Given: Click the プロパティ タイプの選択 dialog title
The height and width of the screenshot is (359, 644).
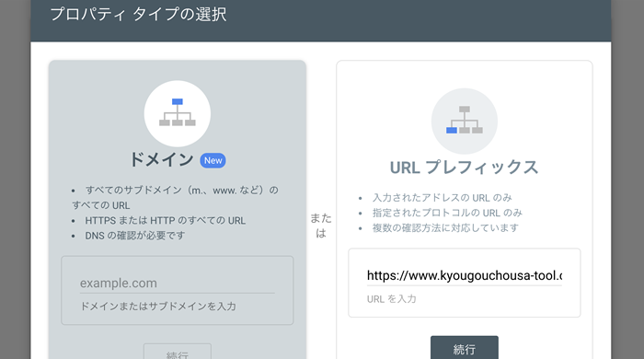Looking at the screenshot, I should point(138,14).
